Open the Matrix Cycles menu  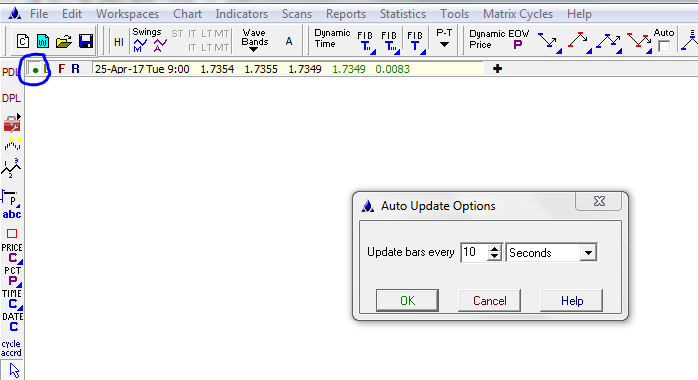518,14
